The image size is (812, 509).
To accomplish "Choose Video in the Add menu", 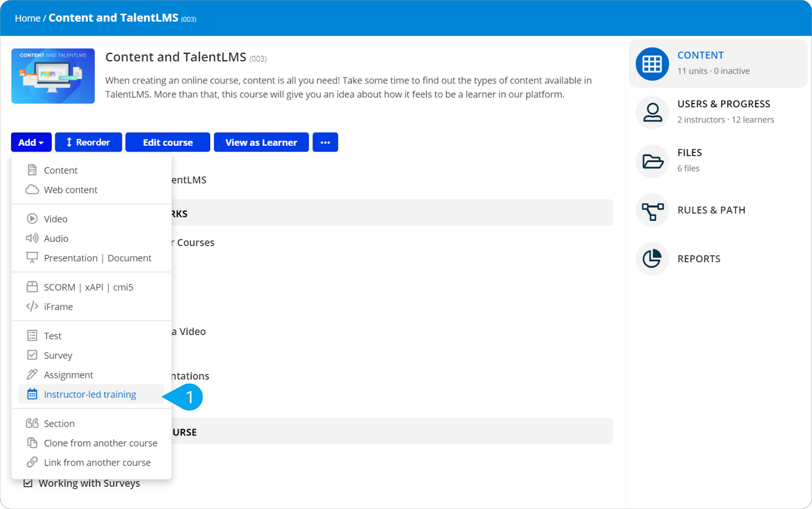I will click(x=91, y=219).
